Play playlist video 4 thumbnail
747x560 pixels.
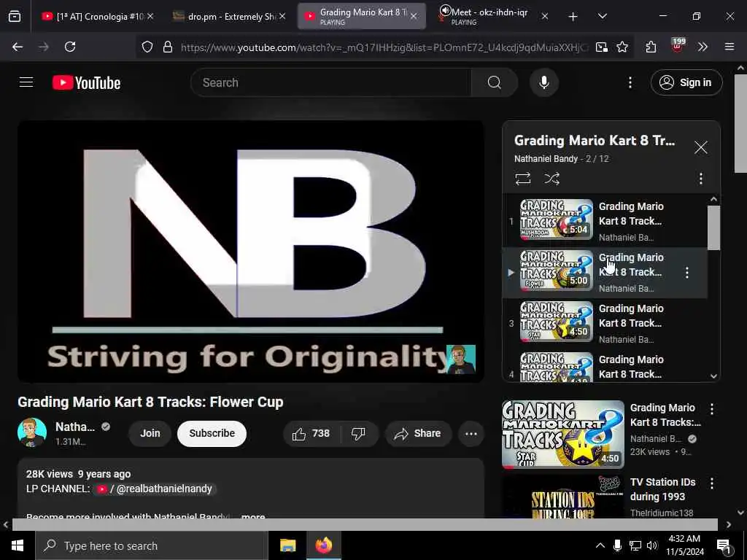556,367
